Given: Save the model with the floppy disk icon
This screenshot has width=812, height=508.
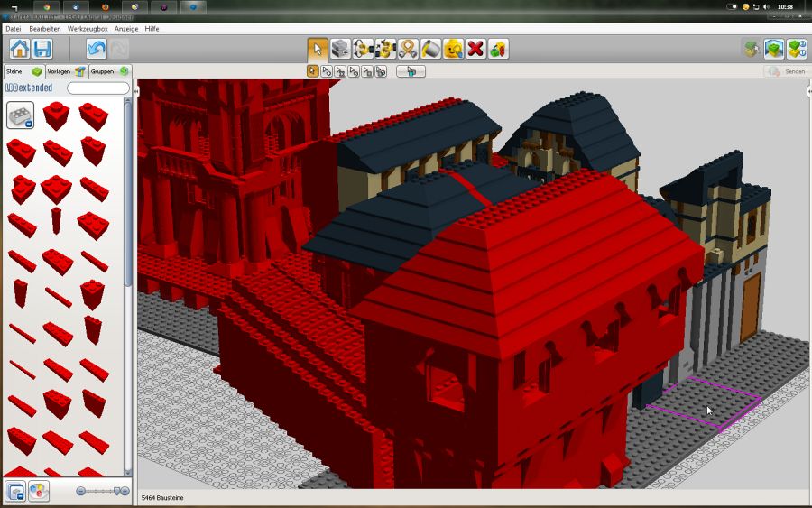Looking at the screenshot, I should [x=42, y=49].
